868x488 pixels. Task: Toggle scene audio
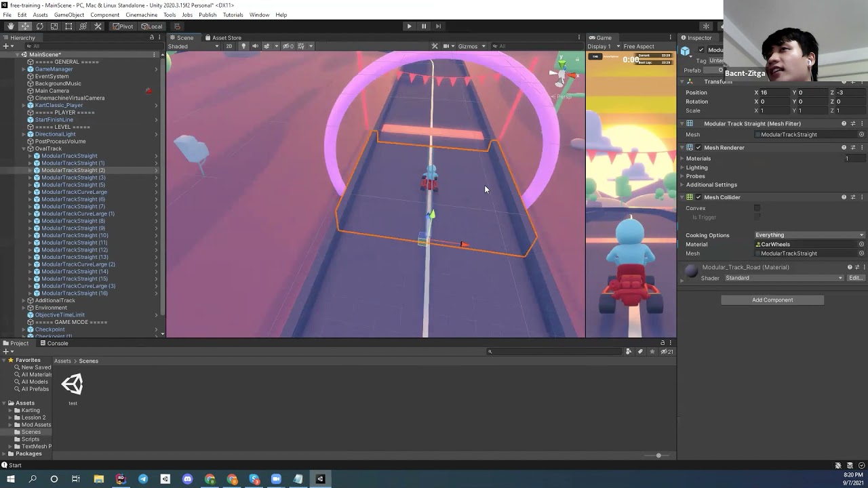255,46
